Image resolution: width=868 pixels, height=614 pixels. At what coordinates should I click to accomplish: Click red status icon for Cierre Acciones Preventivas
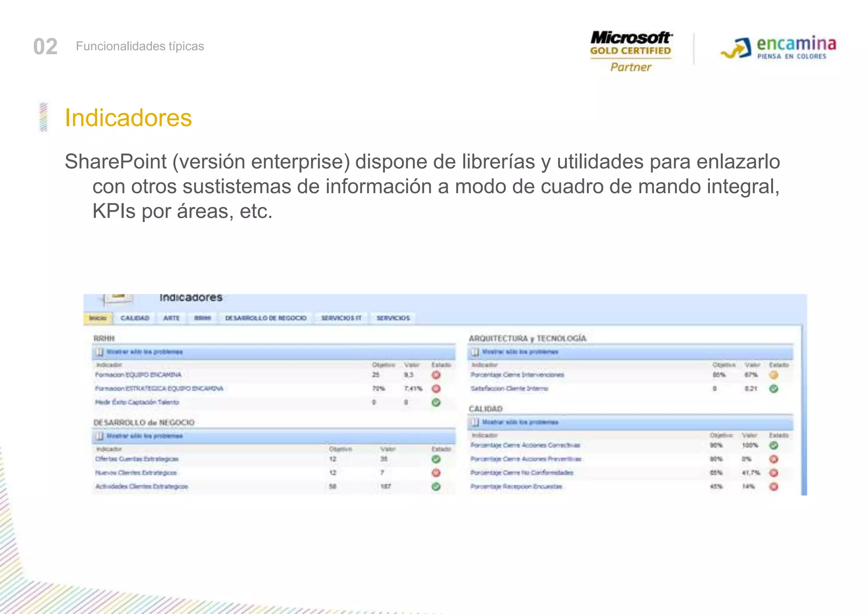click(773, 459)
